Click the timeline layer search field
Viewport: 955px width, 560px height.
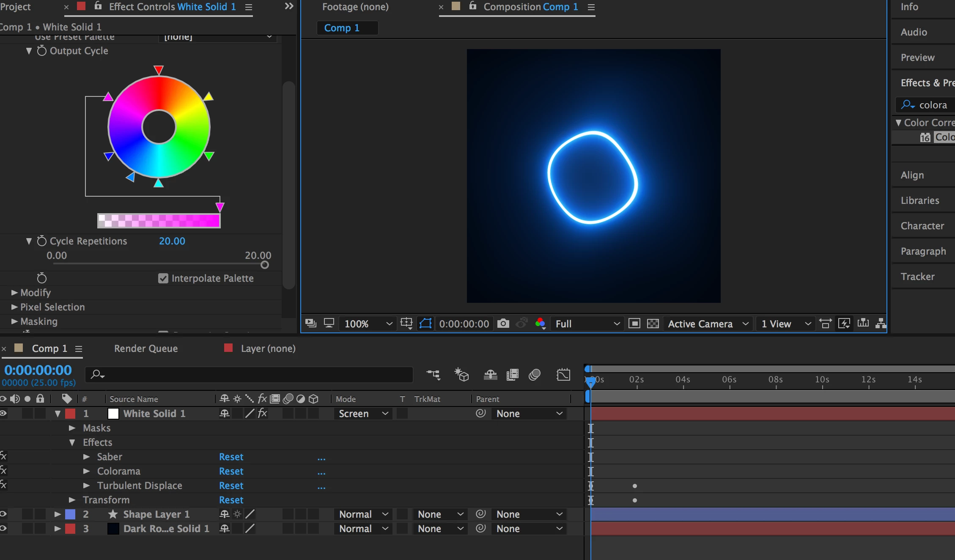click(250, 375)
